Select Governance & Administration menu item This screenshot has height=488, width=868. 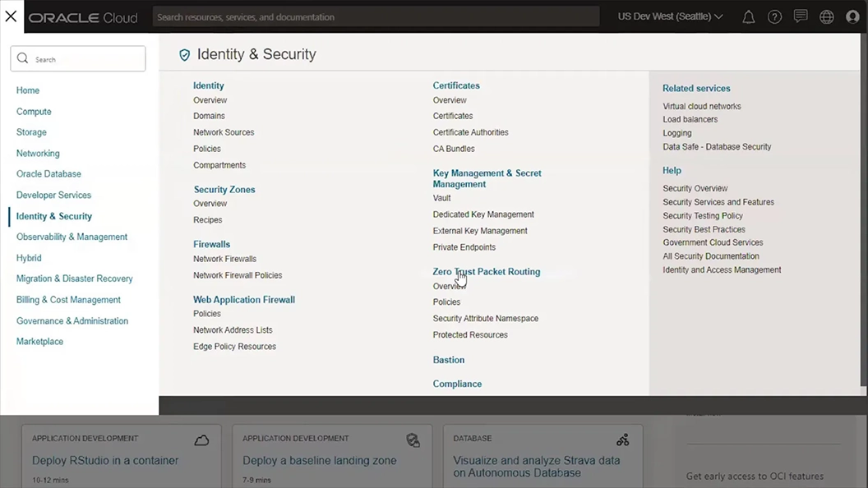pyautogui.click(x=72, y=321)
